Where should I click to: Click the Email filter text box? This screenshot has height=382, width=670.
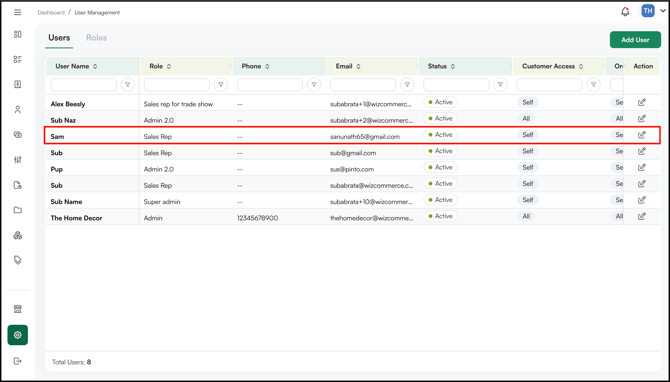pyautogui.click(x=363, y=85)
